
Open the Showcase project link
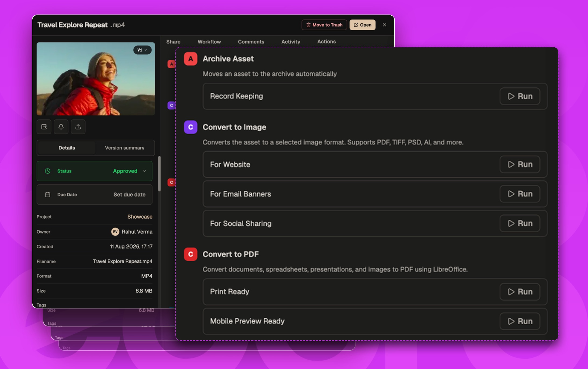(x=140, y=217)
